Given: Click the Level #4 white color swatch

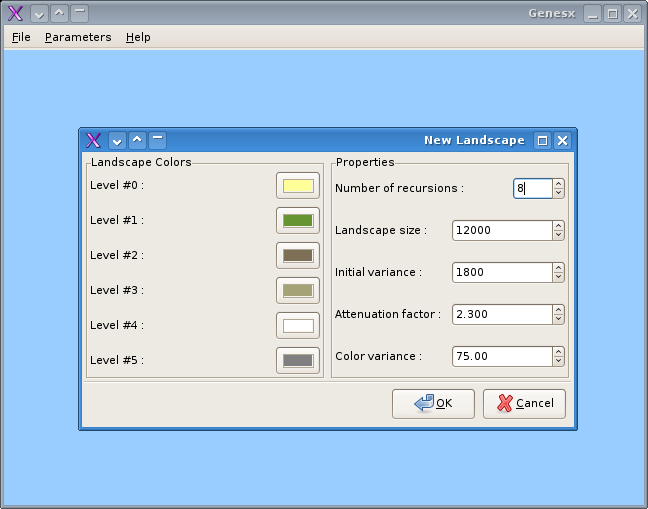Looking at the screenshot, I should [x=298, y=326].
